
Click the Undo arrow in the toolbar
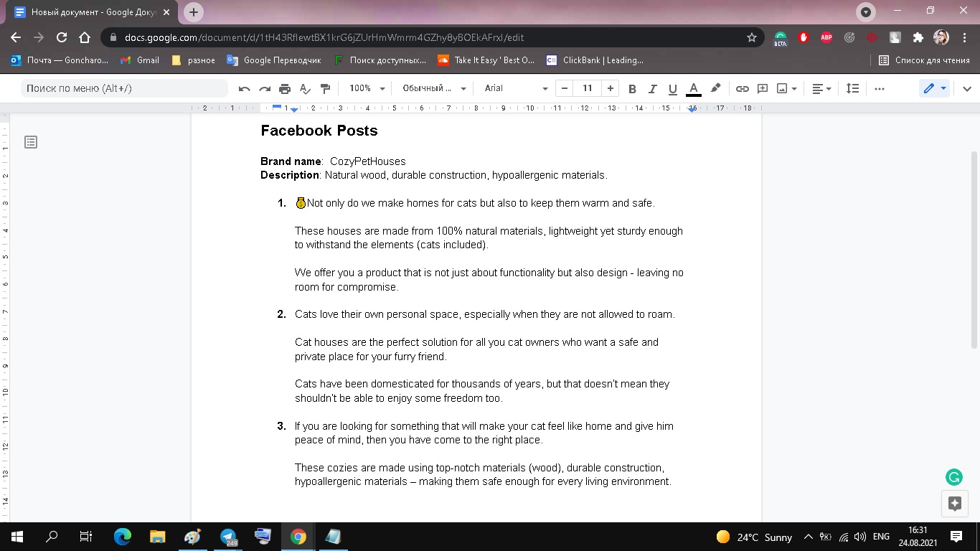coord(245,88)
